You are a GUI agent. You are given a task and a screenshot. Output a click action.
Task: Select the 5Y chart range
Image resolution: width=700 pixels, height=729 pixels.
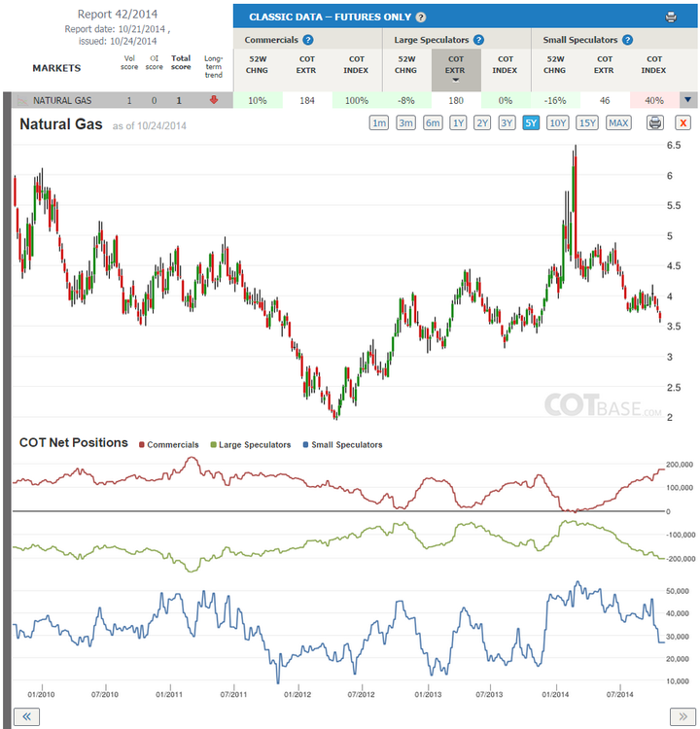[x=531, y=122]
